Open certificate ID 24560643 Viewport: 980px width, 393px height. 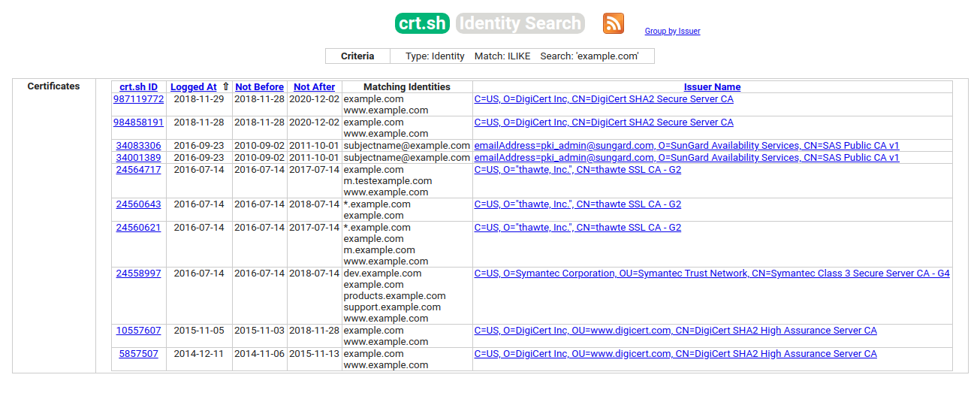(x=138, y=204)
